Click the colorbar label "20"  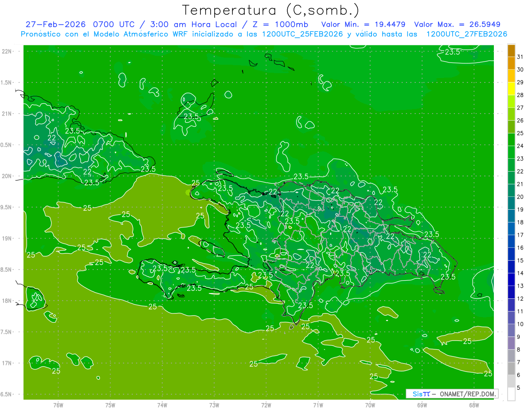[520, 197]
